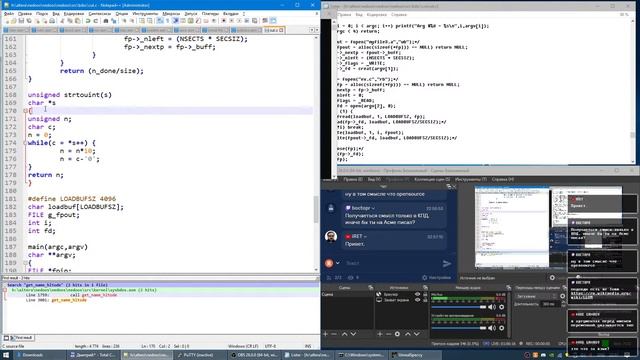640x360 pixels.
Task: Open Downloads window from the taskbar
Action: [x=40, y=355]
